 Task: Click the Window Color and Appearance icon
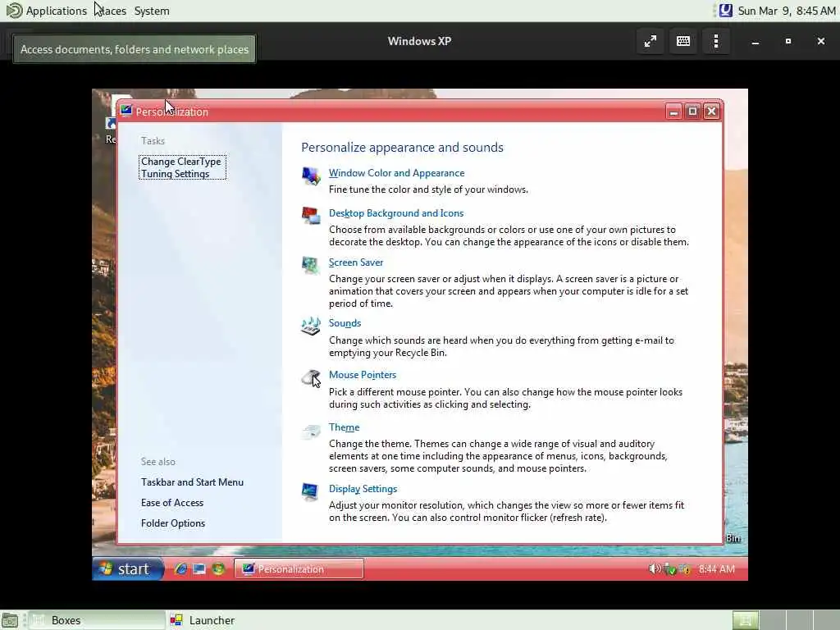click(311, 176)
